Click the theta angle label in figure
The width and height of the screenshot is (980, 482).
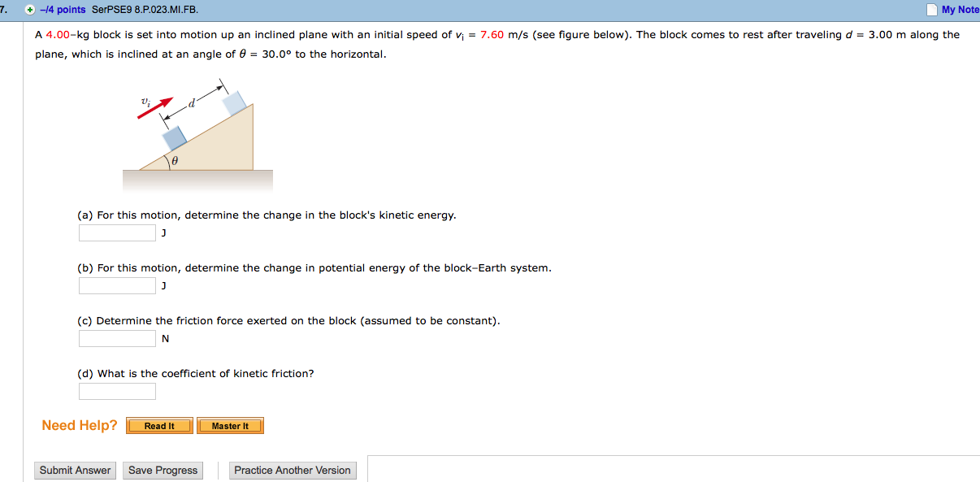tap(175, 162)
